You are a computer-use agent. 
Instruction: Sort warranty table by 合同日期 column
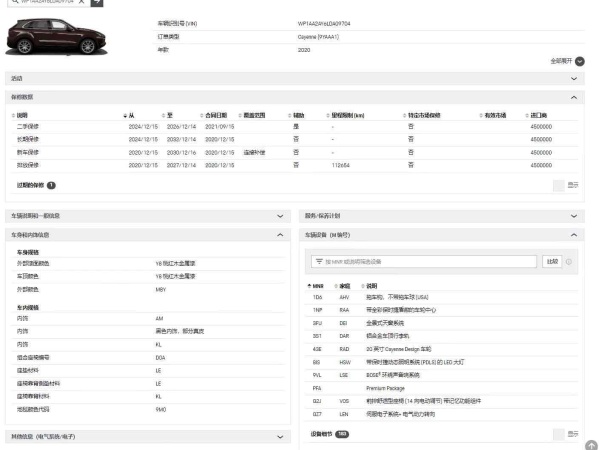214,115
